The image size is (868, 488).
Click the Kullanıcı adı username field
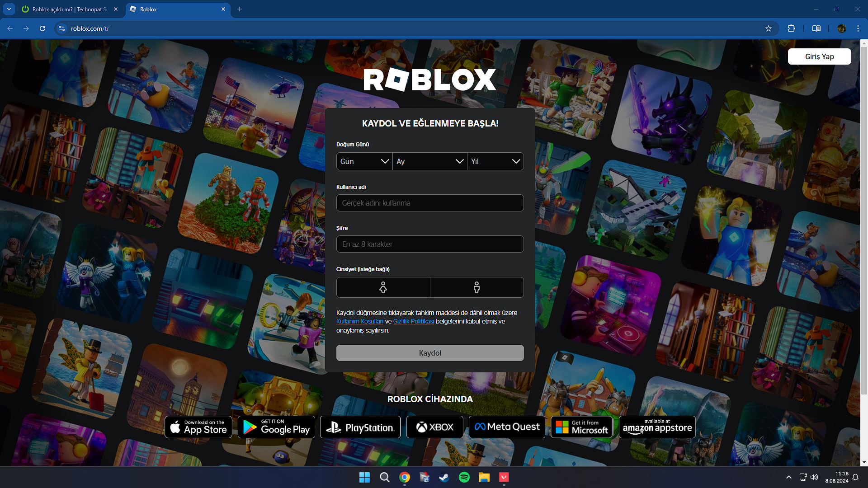tap(429, 203)
